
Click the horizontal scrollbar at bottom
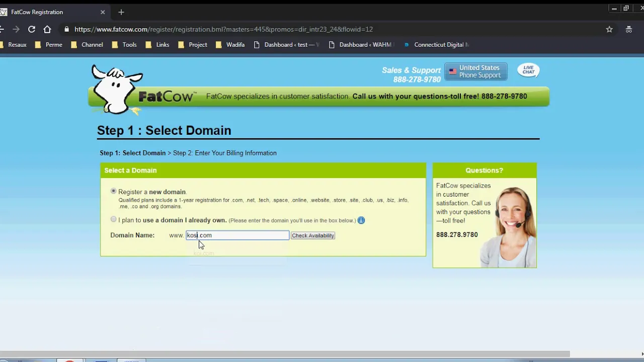click(285, 354)
